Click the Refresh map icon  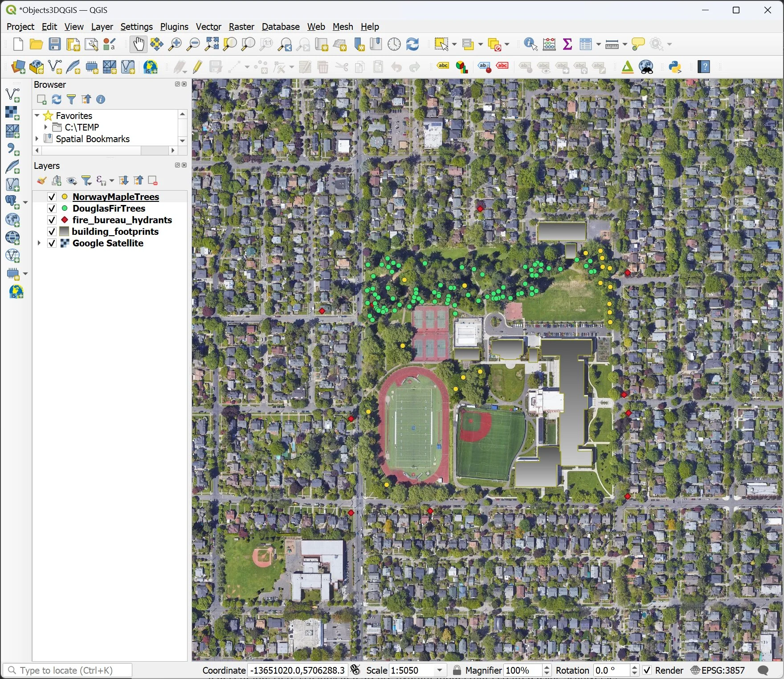tap(412, 44)
